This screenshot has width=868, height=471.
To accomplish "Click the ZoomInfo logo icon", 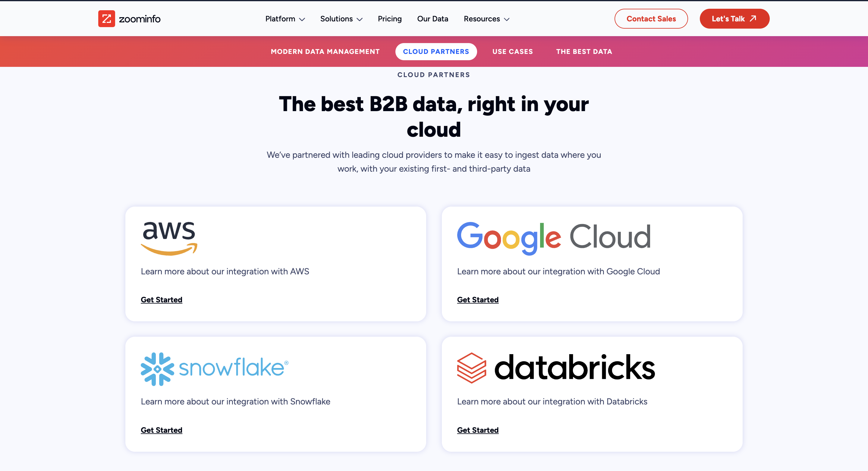I will point(106,19).
